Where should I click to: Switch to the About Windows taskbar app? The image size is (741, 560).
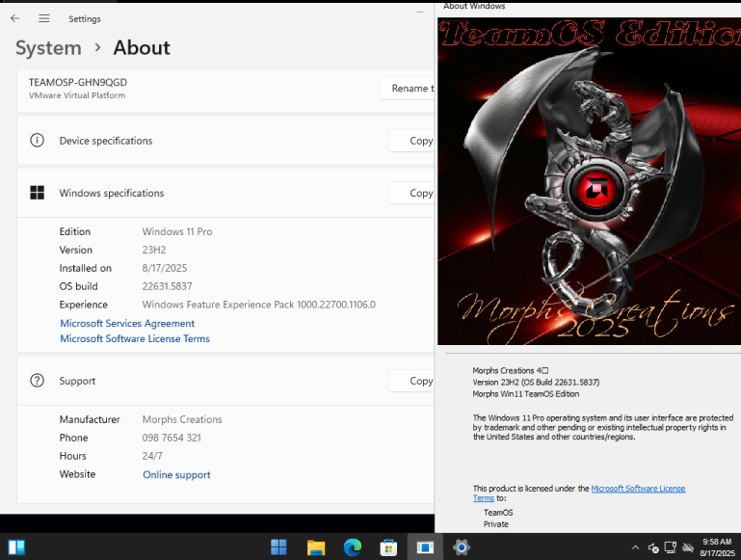click(425, 547)
